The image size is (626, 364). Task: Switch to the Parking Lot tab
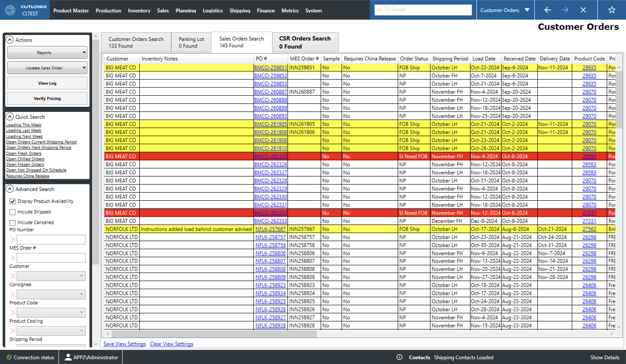click(x=191, y=42)
